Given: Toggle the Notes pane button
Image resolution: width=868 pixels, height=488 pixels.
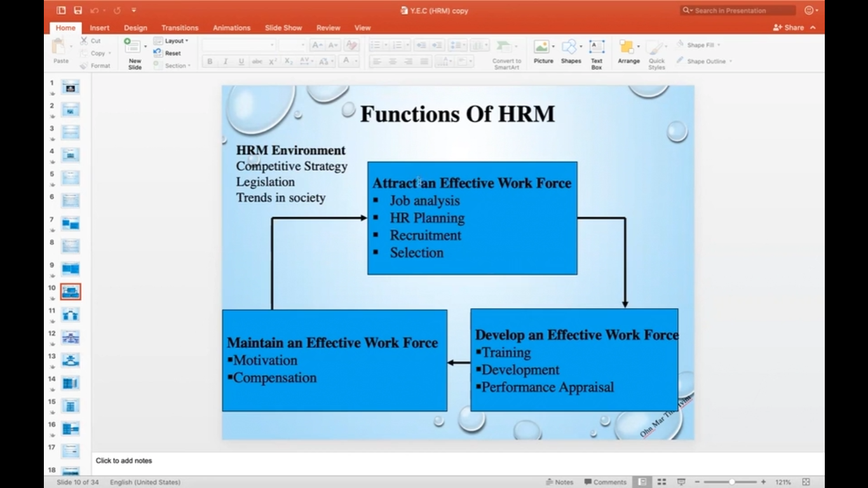Looking at the screenshot, I should click(x=559, y=482).
